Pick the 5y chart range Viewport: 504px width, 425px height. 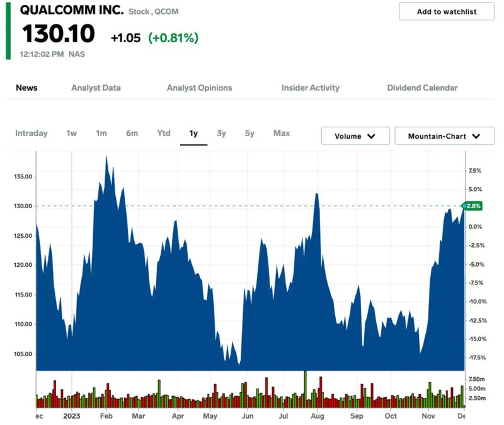click(249, 133)
